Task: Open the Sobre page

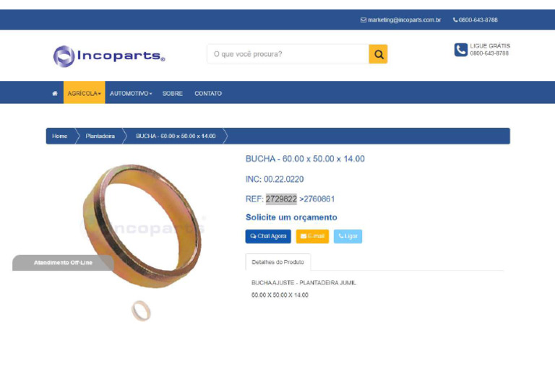Action: (173, 93)
